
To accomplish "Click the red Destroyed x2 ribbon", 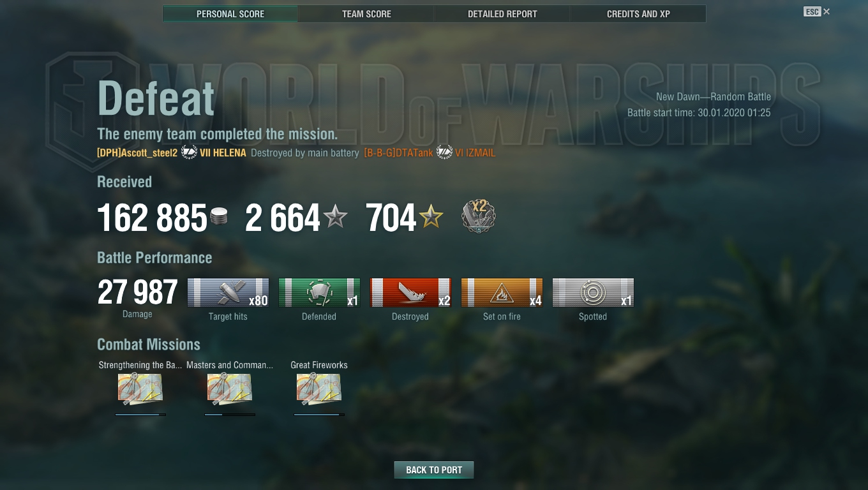I will point(410,293).
